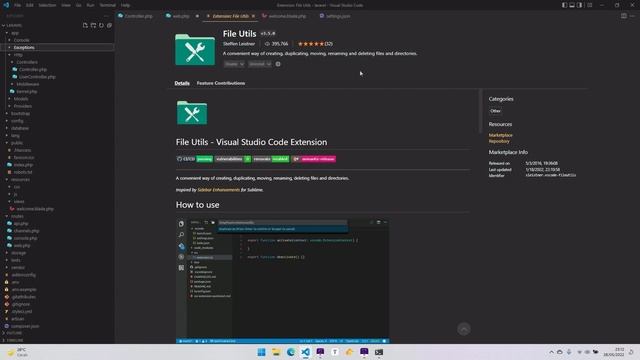Image resolution: width=640 pixels, height=360 pixels.
Task: Click the CI/CD passing badge
Action: [x=195, y=159]
